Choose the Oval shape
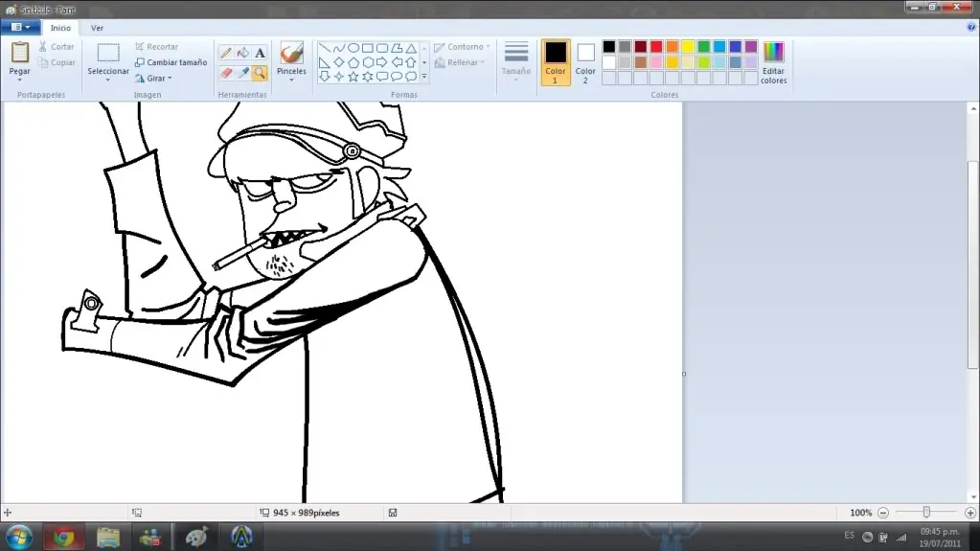The width and height of the screenshot is (980, 551). tap(353, 48)
